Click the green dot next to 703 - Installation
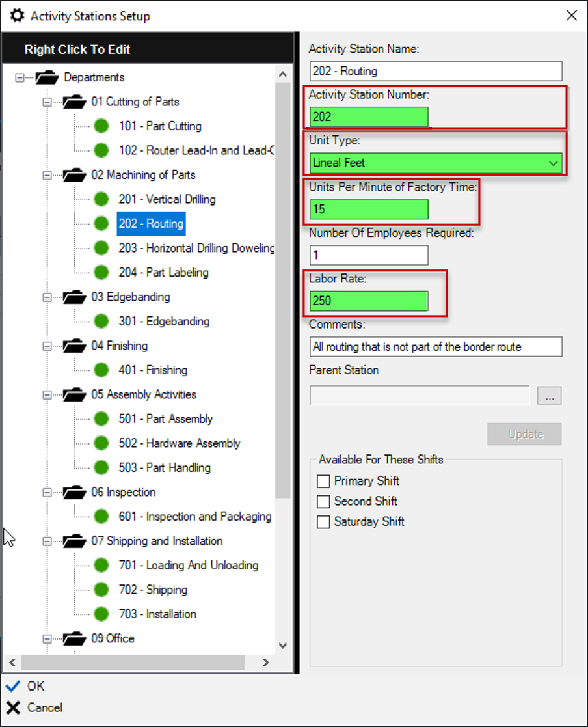The height and width of the screenshot is (727, 588). (101, 614)
